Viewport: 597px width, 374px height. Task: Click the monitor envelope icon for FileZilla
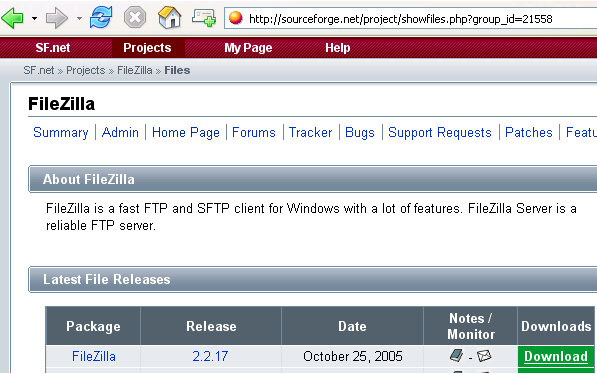click(x=484, y=356)
